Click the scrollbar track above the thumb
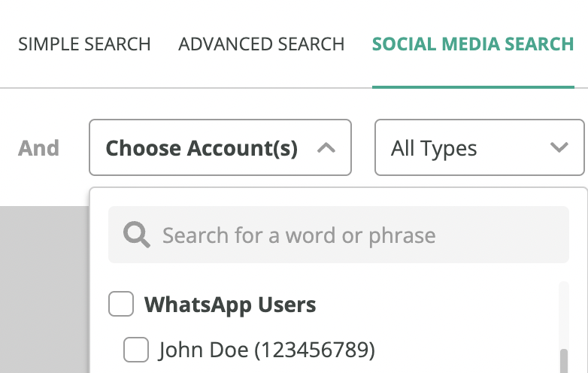Screen dimensions: 588x373 coord(564,315)
